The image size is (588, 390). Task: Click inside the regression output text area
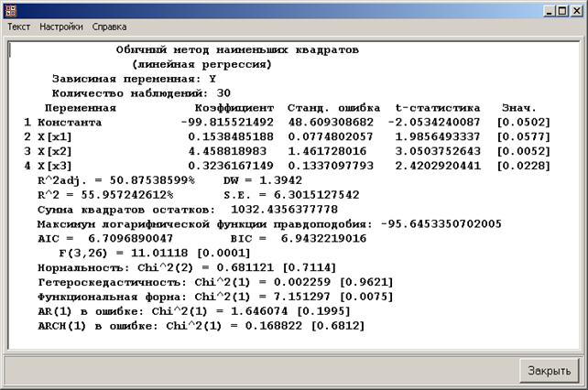(294, 195)
